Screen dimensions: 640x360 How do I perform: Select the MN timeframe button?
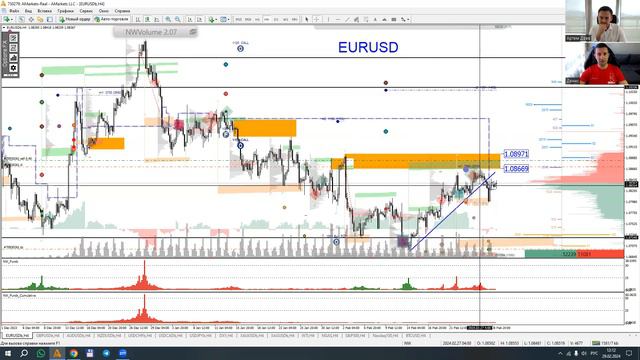[295, 19]
